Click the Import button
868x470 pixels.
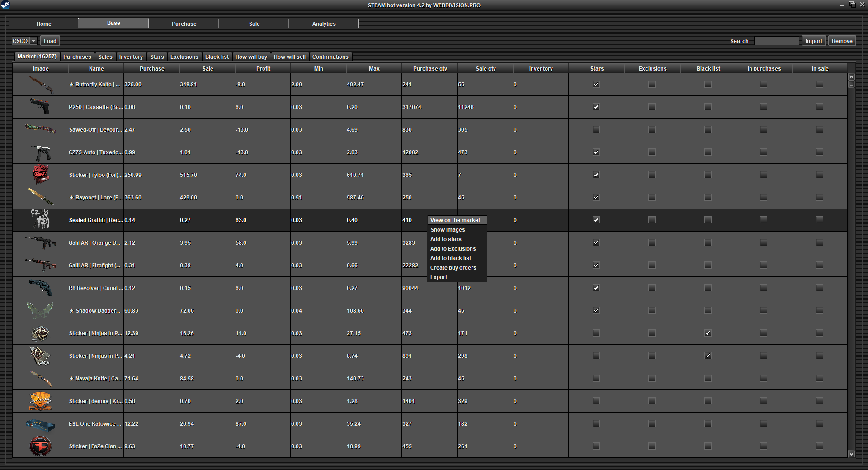(813, 41)
